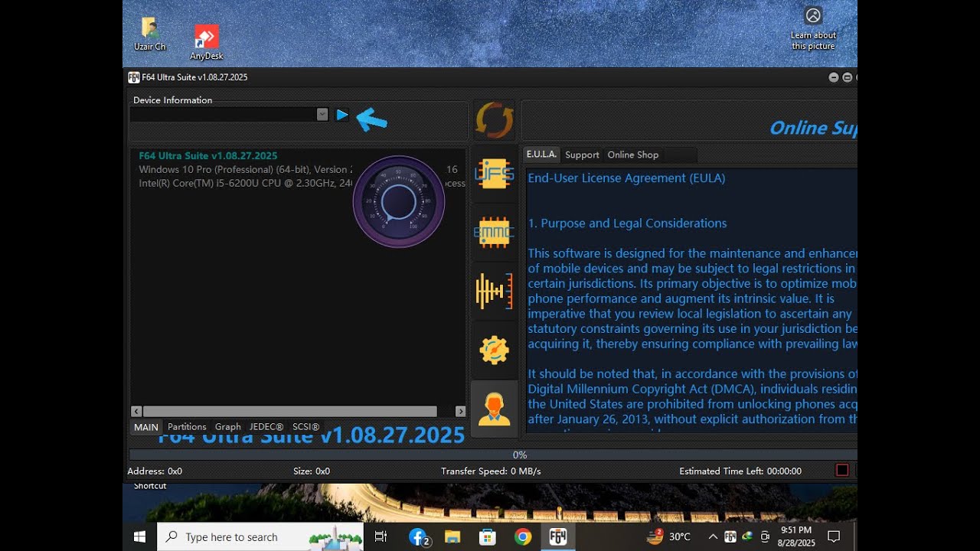This screenshot has width=980, height=551.
Task: Click the left arrow of the horizontal scrollbar
Action: pyautogui.click(x=136, y=411)
